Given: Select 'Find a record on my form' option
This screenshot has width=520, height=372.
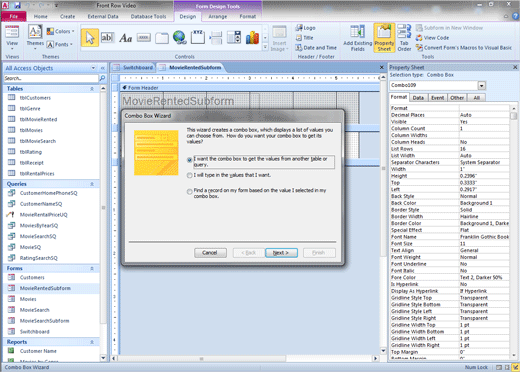Looking at the screenshot, I should (x=189, y=192).
